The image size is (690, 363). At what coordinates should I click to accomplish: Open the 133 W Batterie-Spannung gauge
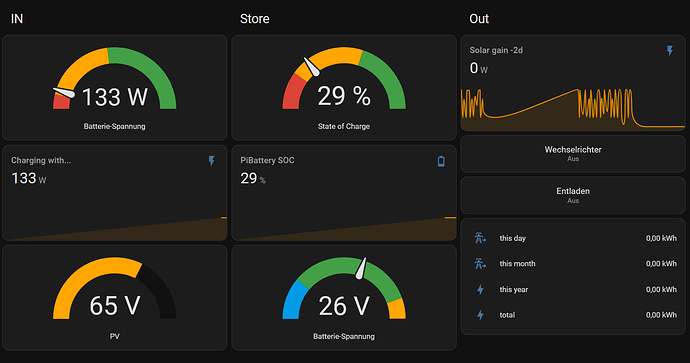tap(114, 88)
